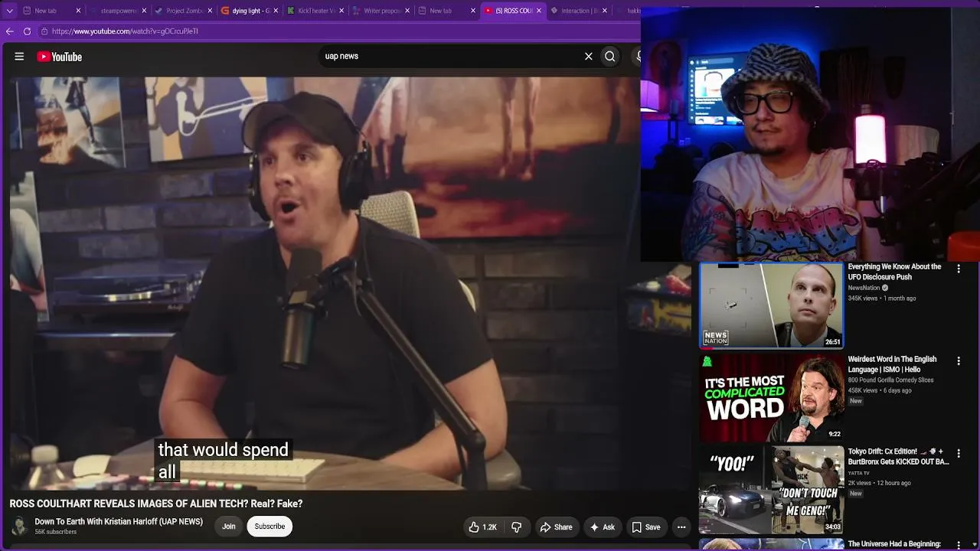Close the Project Zomboid tab
The height and width of the screenshot is (551, 980).
click(x=210, y=11)
